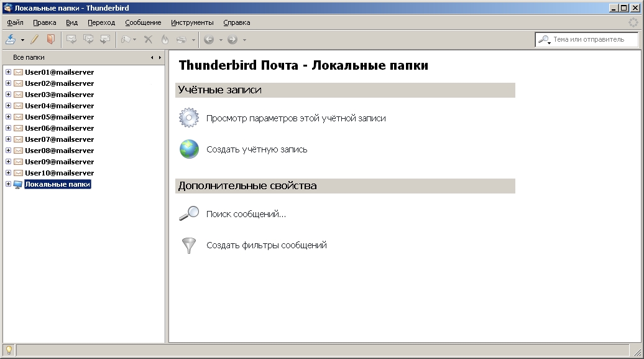Expand the User02@mailserver account
Screen dimensions: 644x359
tap(8, 83)
